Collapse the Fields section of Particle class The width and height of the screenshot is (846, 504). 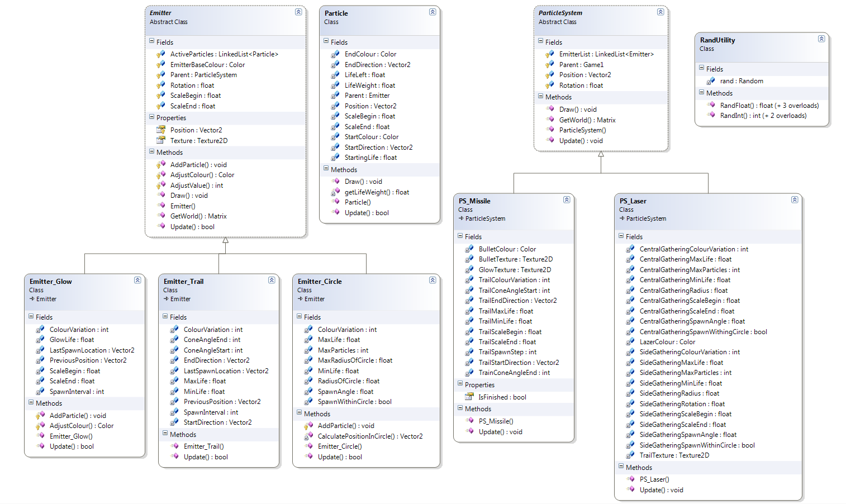pos(326,41)
